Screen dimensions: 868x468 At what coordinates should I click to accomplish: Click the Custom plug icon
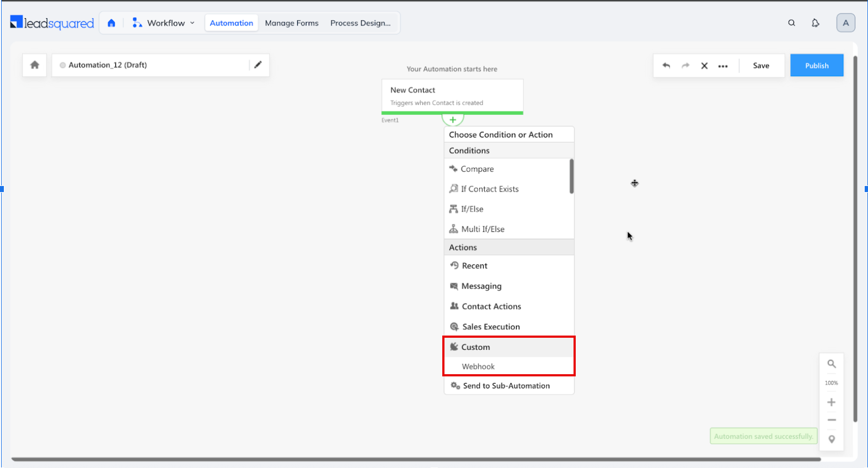454,347
